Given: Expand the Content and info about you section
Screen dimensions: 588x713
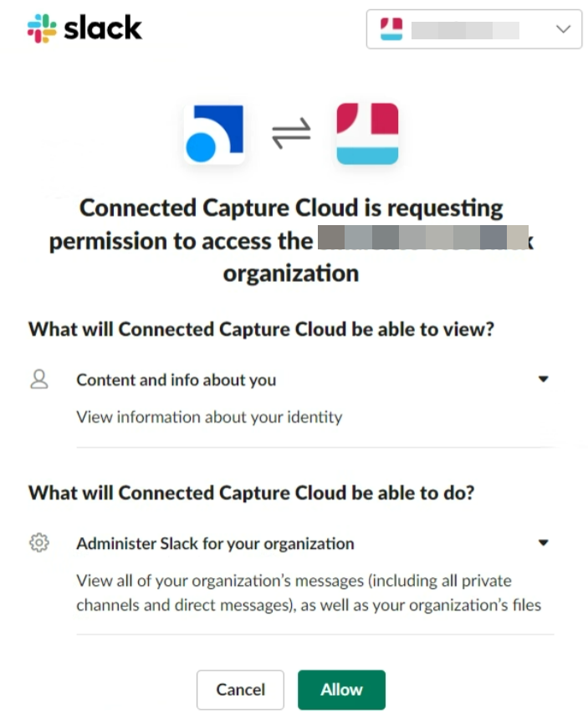Looking at the screenshot, I should [544, 378].
